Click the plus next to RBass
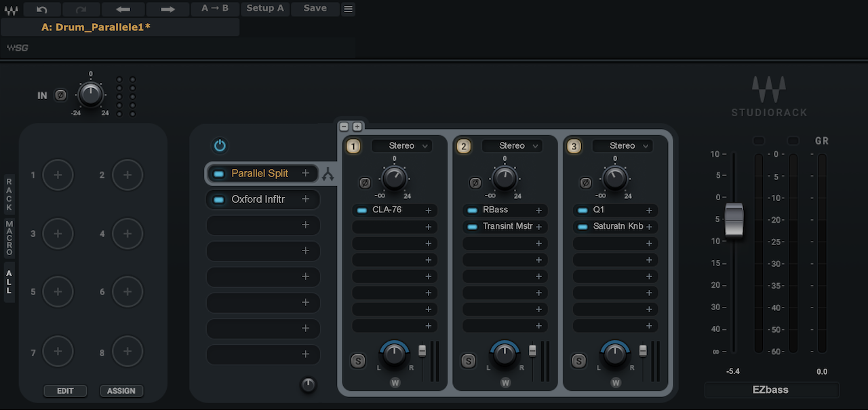Screen dimensions: 868x410 (539, 210)
